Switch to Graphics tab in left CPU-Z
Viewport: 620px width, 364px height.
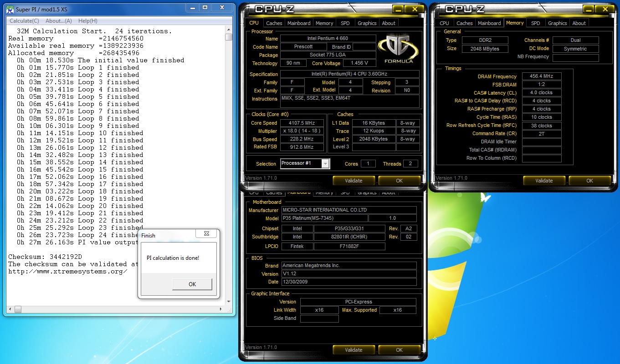(x=367, y=23)
